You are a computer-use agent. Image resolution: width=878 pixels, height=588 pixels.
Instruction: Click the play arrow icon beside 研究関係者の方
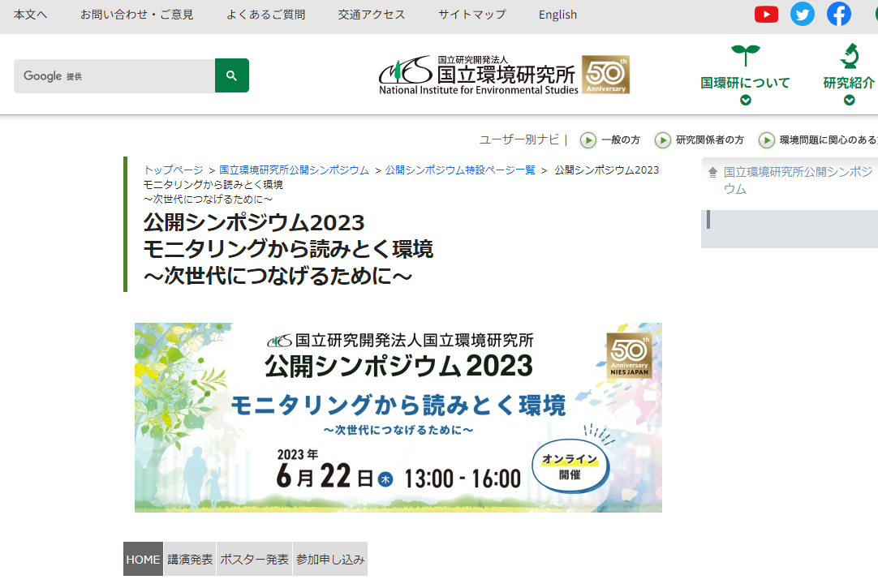point(663,140)
